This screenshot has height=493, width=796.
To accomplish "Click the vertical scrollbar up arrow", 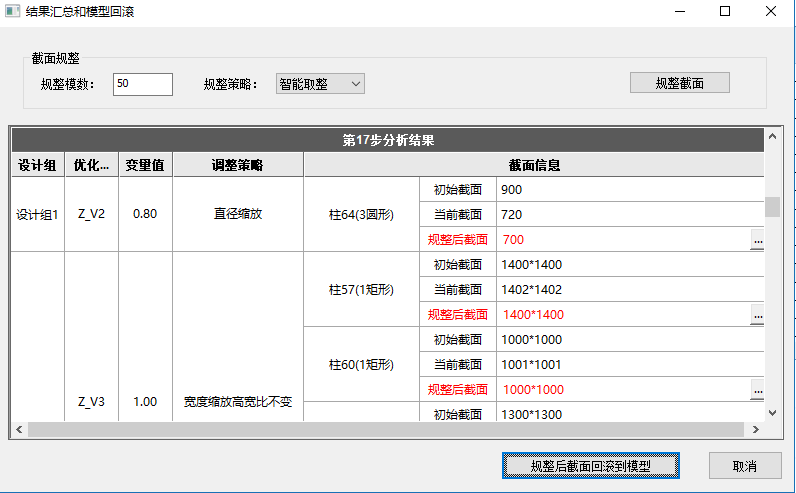I will (772, 135).
